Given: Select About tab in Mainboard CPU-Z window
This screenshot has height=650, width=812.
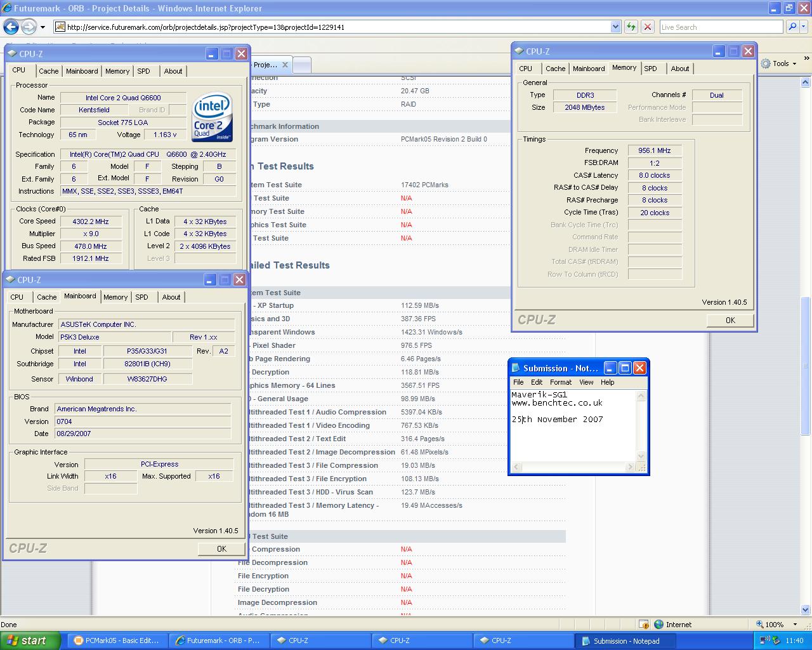Looking at the screenshot, I should click(x=171, y=297).
